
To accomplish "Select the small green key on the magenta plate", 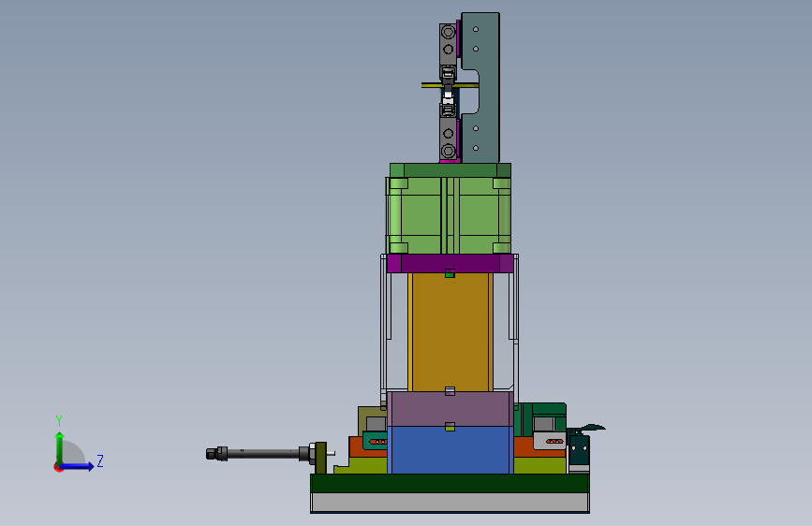I will point(450,273).
